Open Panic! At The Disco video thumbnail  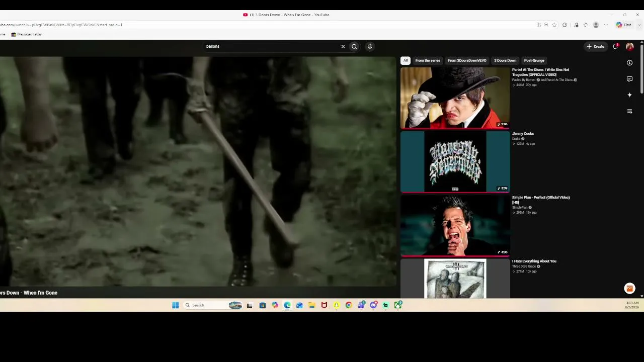click(455, 98)
